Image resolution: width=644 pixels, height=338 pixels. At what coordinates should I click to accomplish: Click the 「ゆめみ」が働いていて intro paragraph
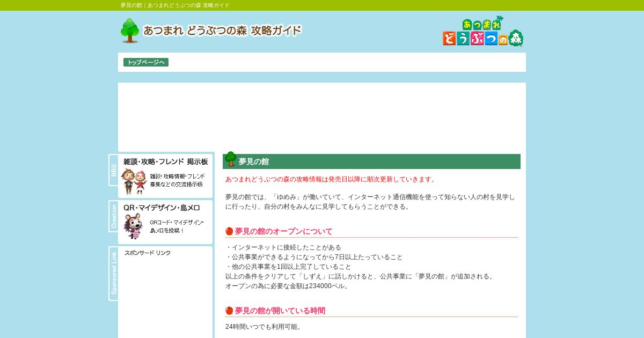click(370, 202)
